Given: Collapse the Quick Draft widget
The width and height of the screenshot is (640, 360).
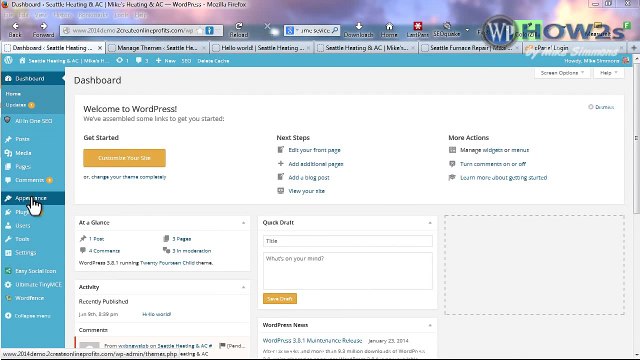Looking at the screenshot, I should [430, 223].
